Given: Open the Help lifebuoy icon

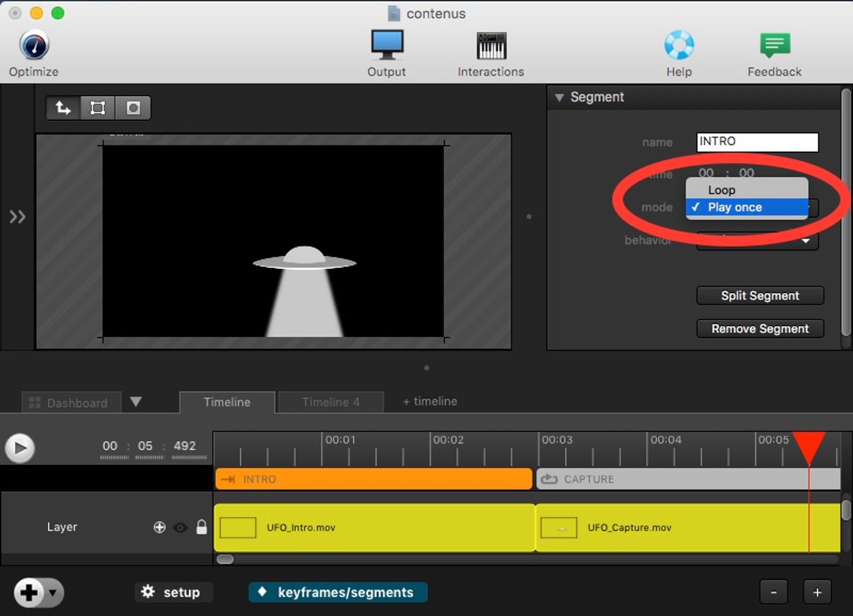Looking at the screenshot, I should (x=679, y=45).
